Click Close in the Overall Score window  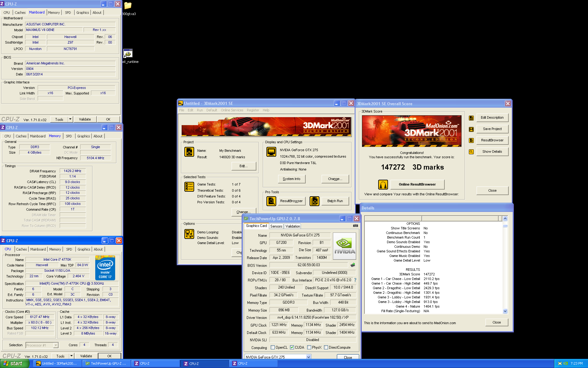[x=492, y=190]
